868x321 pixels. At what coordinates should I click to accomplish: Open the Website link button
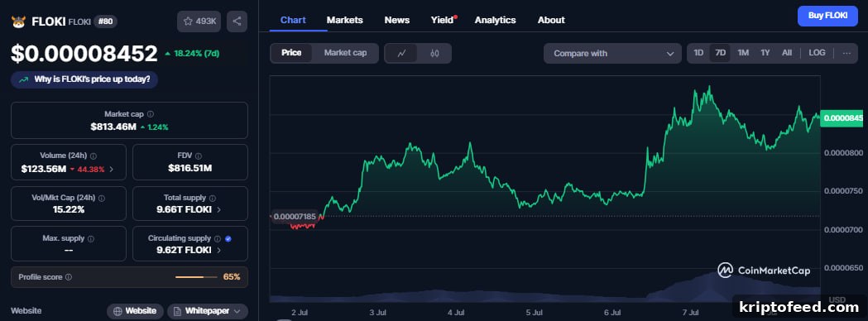(135, 311)
